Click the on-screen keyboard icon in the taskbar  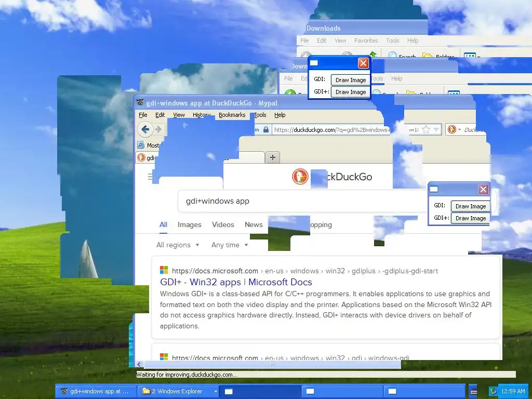click(473, 392)
